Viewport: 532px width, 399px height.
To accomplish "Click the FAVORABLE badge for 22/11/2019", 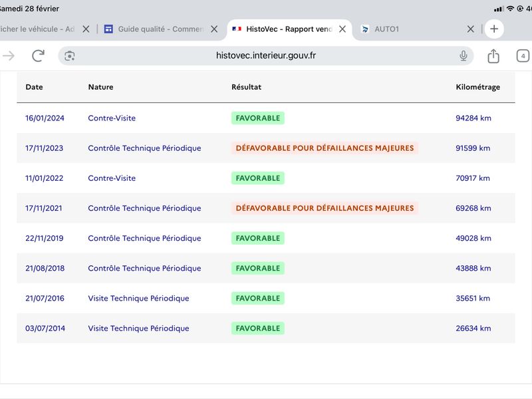I will tap(258, 238).
